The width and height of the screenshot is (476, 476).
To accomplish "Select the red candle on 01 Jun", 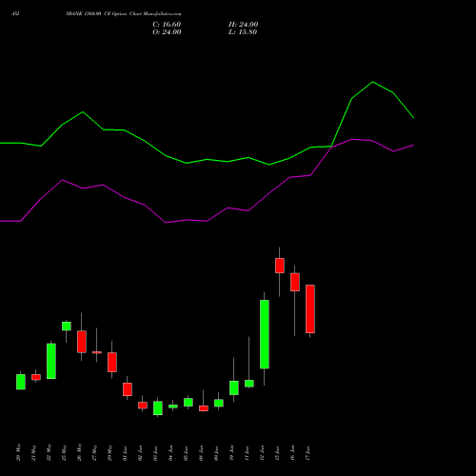I will tap(128, 389).
